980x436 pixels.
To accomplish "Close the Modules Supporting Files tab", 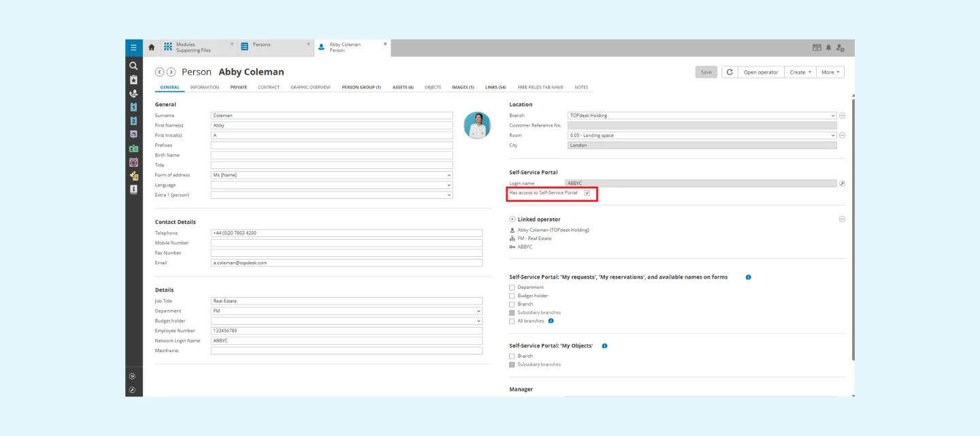I will tap(231, 44).
